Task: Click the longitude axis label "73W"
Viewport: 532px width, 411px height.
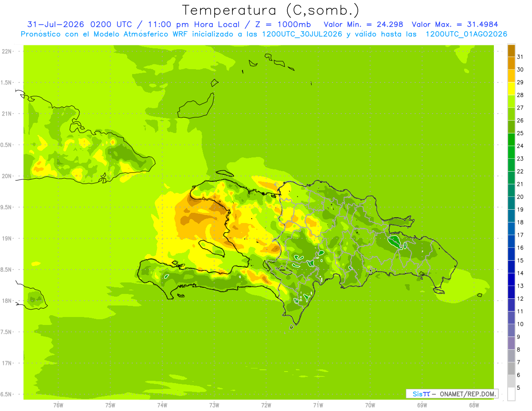Action: point(214,405)
